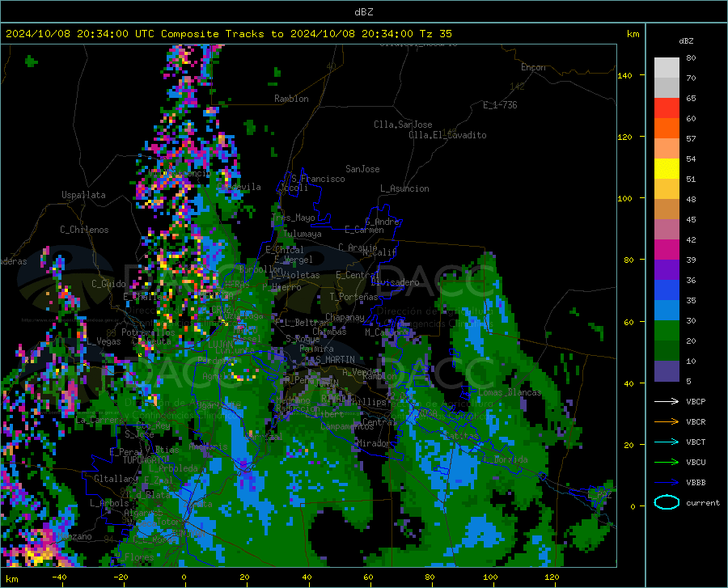Click the magenta 39 dBZ color swatch

(x=667, y=250)
